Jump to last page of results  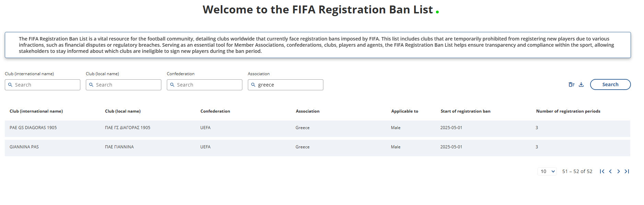click(627, 171)
